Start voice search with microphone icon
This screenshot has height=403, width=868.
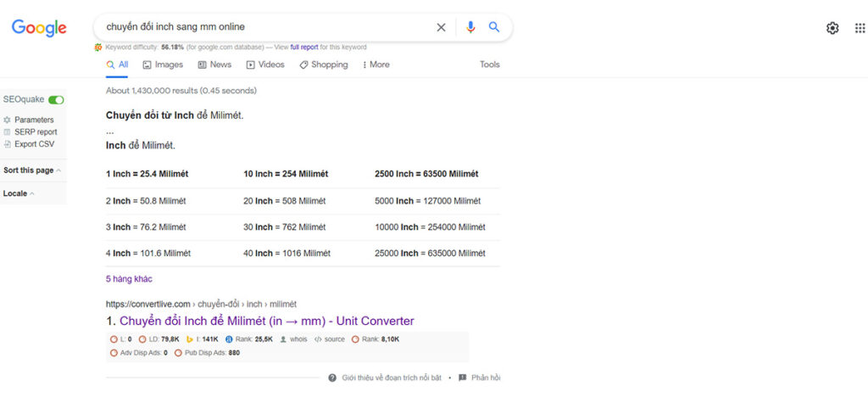[470, 27]
